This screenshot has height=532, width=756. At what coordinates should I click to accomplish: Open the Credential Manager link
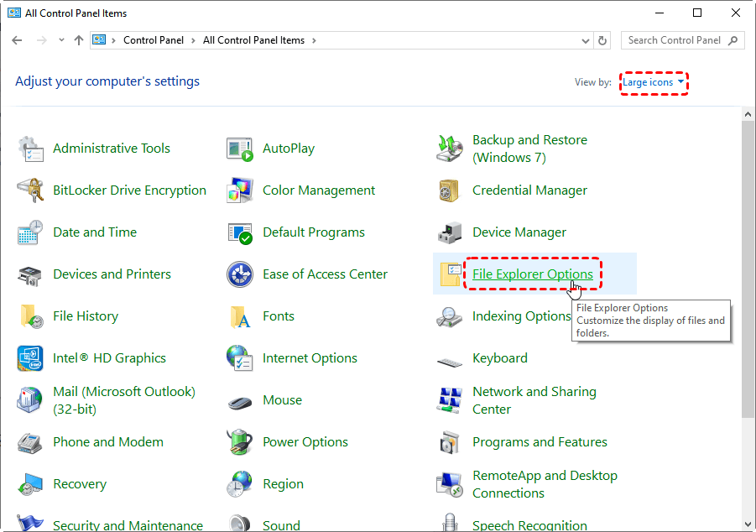[529, 190]
